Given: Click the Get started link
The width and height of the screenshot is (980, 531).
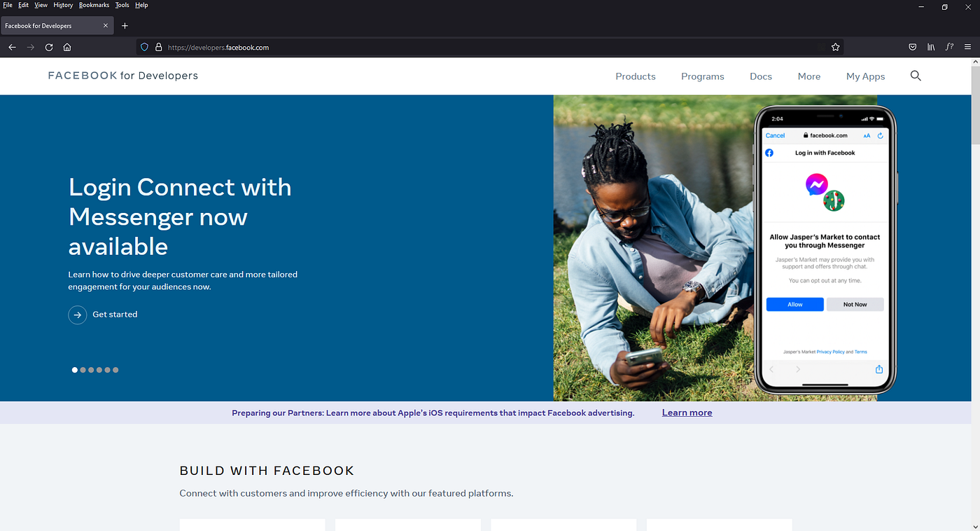Looking at the screenshot, I should [x=115, y=315].
